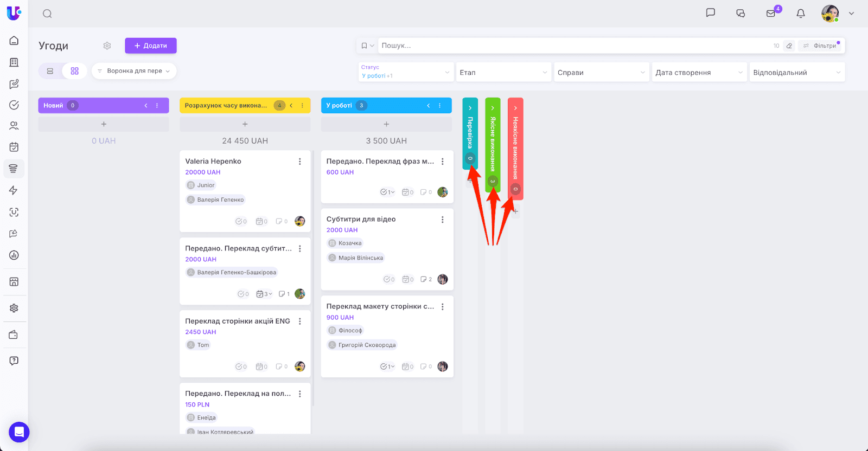
Task: Open the Переклад сторінки акцій ENG deal
Action: [x=238, y=321]
